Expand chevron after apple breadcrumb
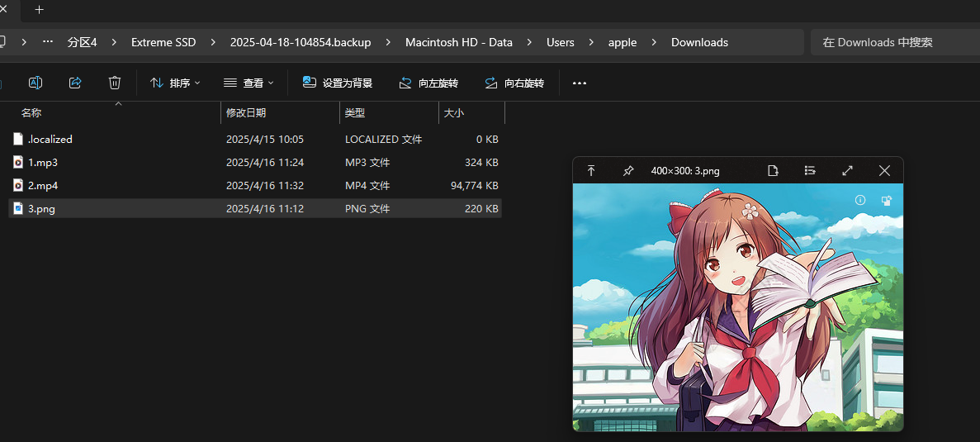This screenshot has height=442, width=980. pos(654,42)
